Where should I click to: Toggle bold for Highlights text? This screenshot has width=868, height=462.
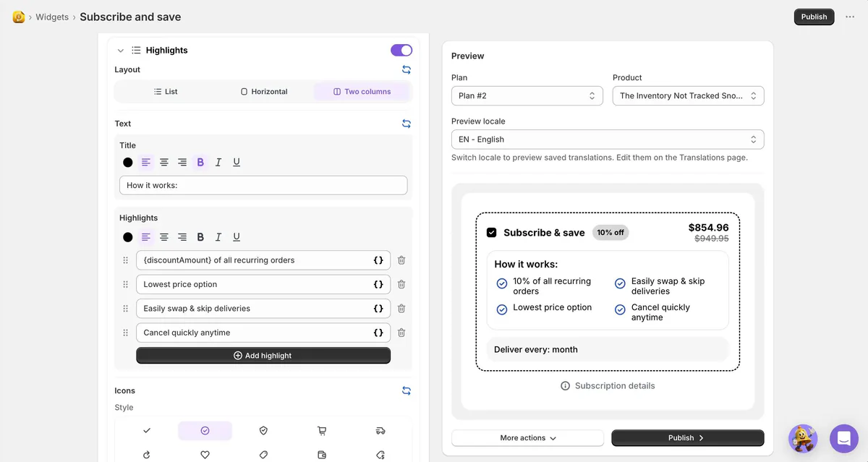click(200, 237)
